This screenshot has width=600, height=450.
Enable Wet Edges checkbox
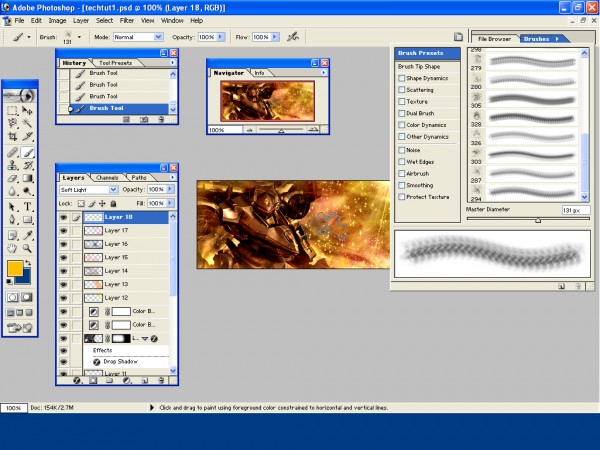coord(401,162)
